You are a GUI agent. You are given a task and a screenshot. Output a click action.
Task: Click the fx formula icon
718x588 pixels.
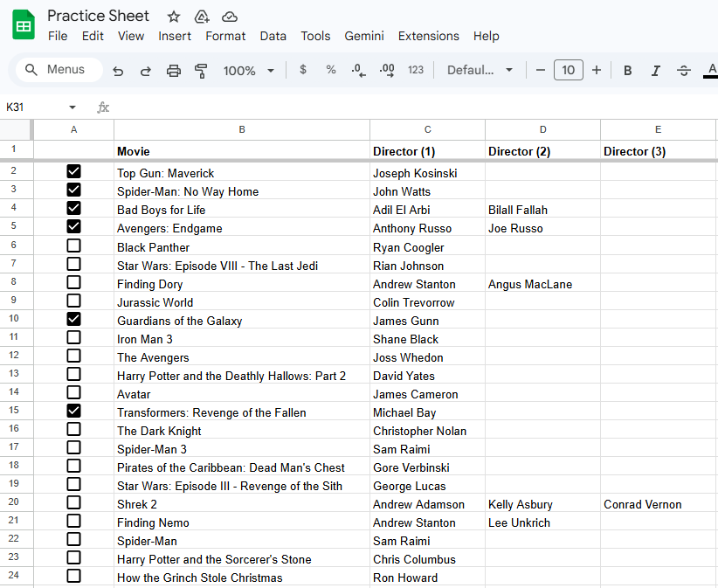pos(103,107)
